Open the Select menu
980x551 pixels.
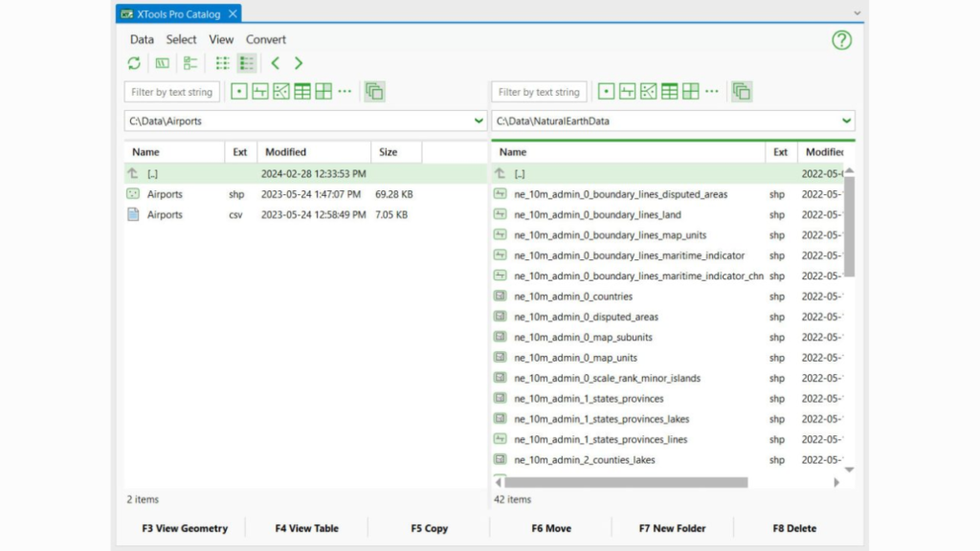[181, 39]
